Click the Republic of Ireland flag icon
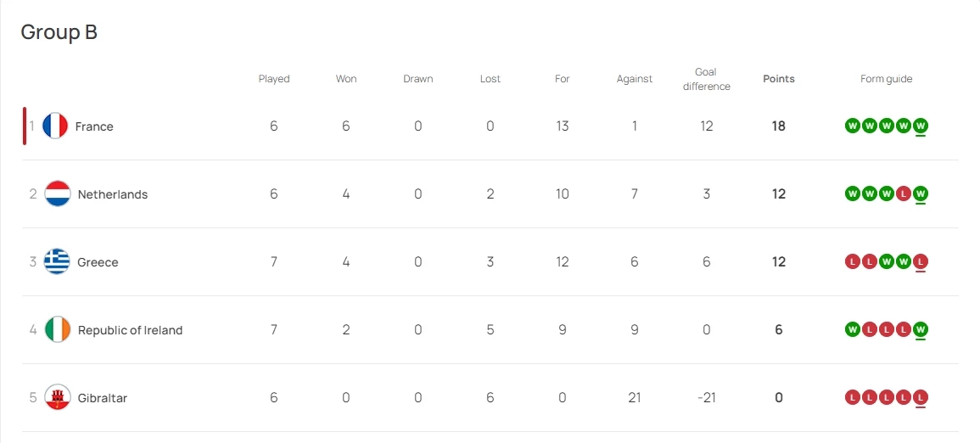The height and width of the screenshot is (443, 980). (58, 330)
